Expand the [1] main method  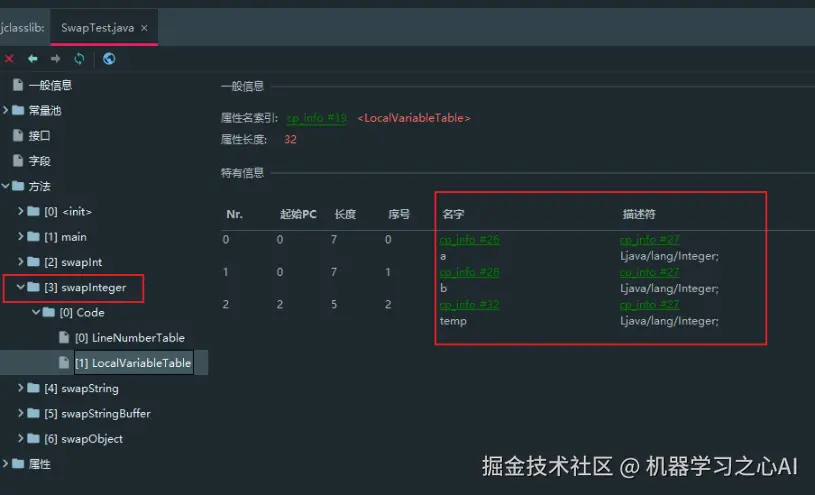pos(21,237)
